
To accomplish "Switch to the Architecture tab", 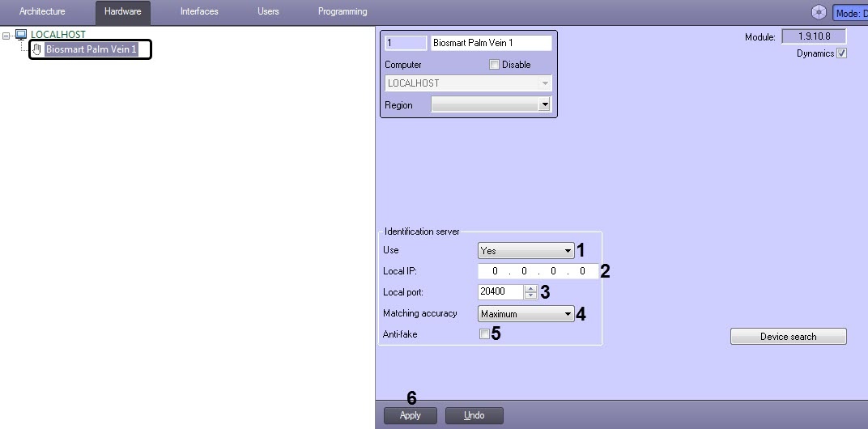I will pyautogui.click(x=42, y=11).
